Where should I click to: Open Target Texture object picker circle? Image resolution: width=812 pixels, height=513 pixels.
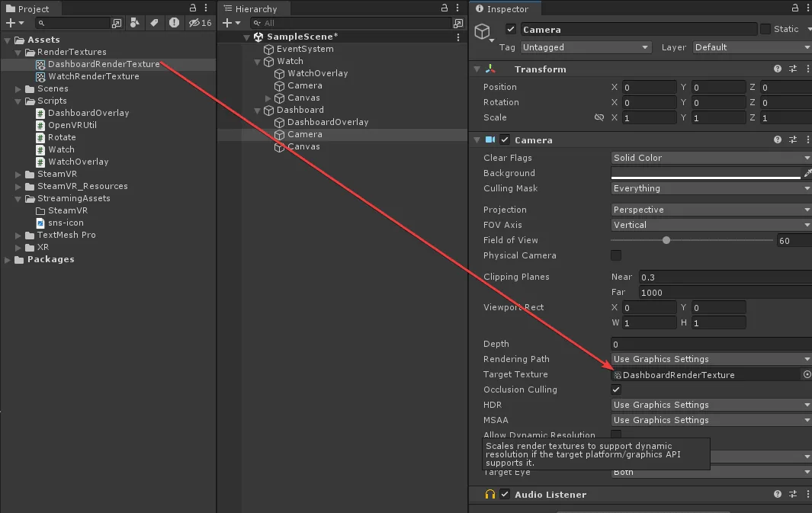[807, 374]
